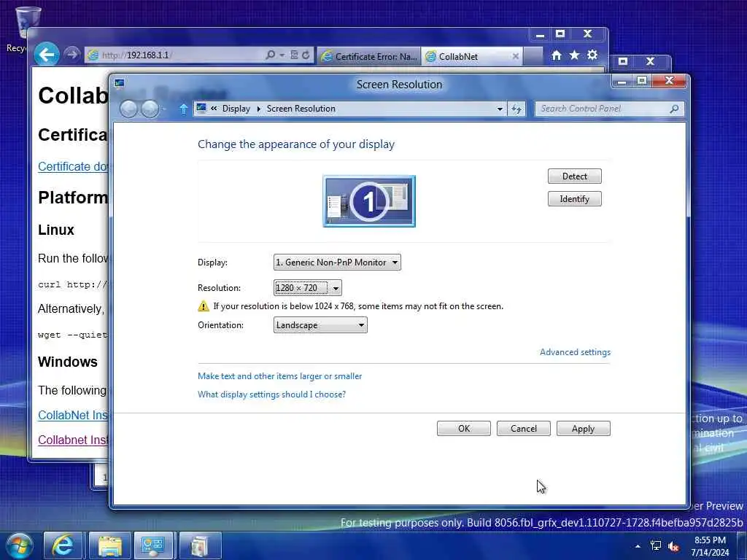Open Advanced settings link
The height and width of the screenshot is (560, 747).
coord(575,352)
